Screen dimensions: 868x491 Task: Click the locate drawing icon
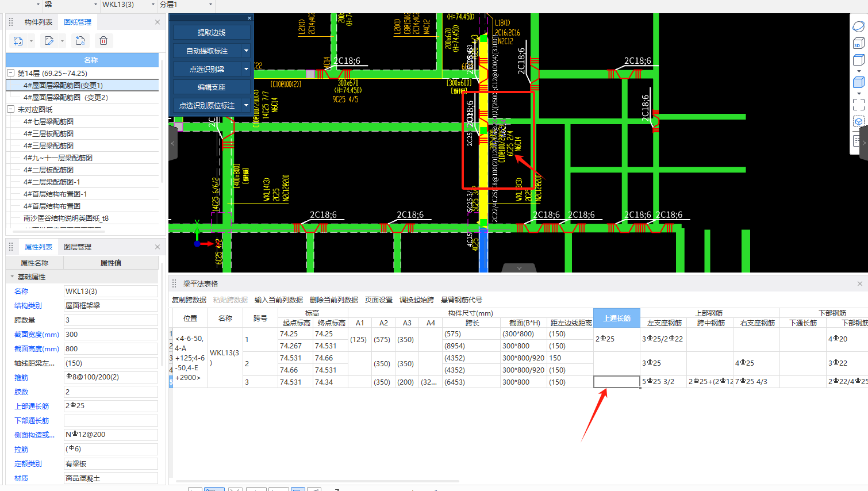80,41
